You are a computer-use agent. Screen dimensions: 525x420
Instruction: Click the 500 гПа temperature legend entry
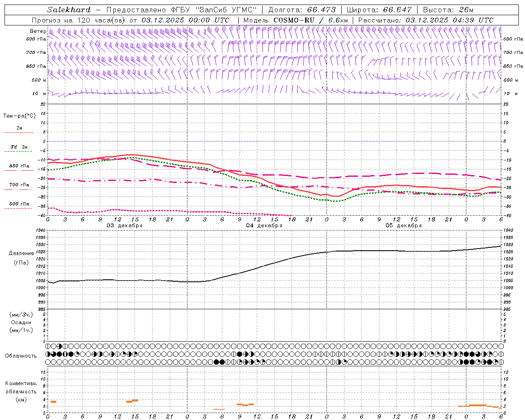19,204
